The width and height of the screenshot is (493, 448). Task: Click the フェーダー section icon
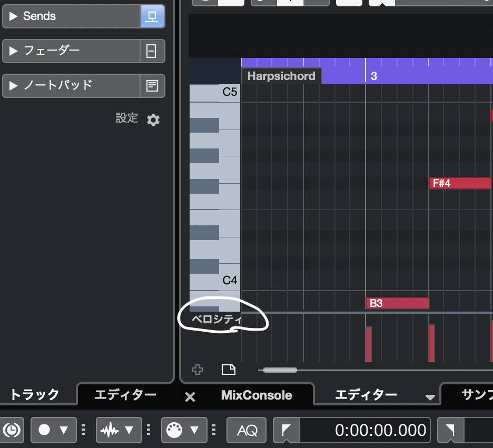tap(152, 51)
